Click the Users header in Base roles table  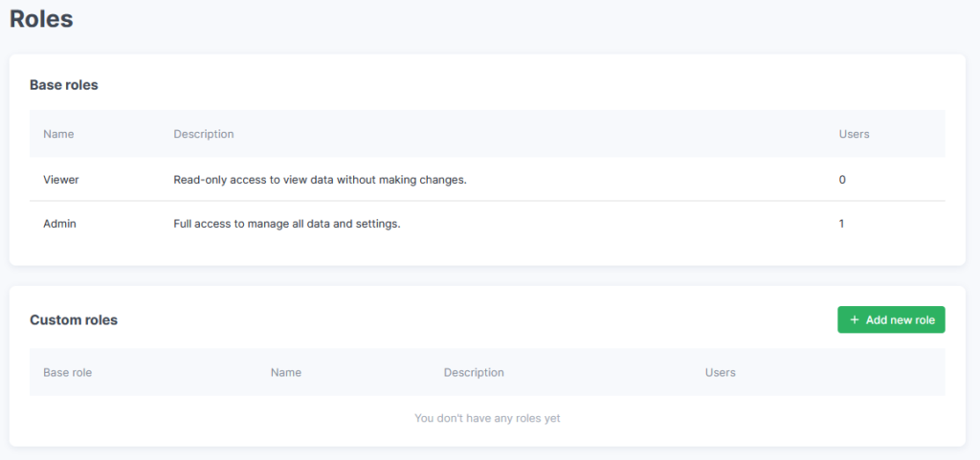tap(854, 134)
